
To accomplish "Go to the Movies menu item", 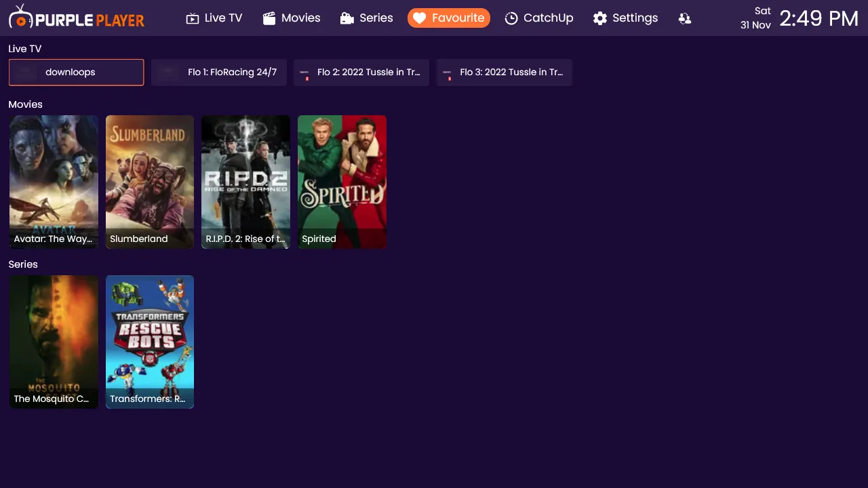I will (x=292, y=18).
